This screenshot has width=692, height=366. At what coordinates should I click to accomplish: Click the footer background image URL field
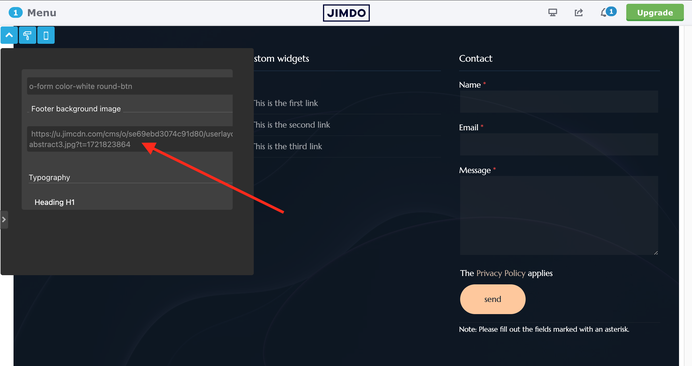130,139
